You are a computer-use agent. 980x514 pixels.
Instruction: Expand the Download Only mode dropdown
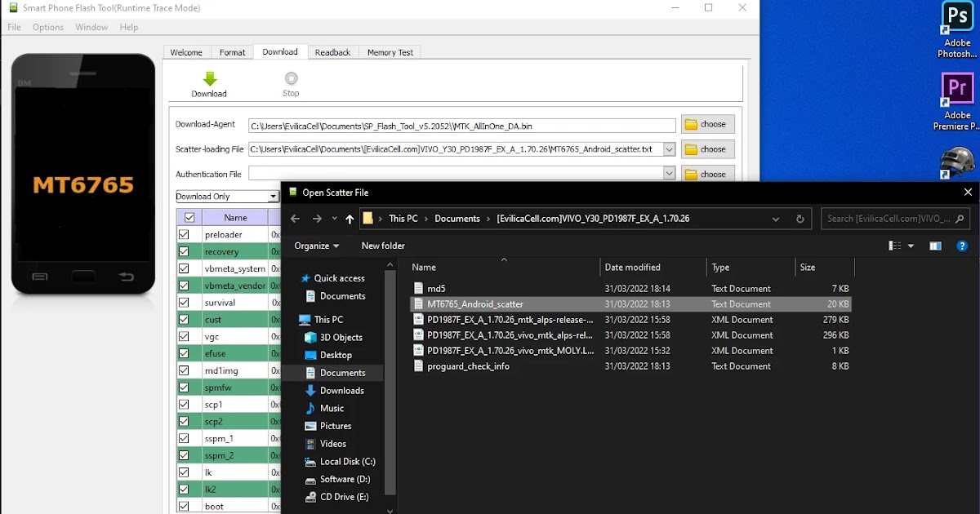coord(274,197)
